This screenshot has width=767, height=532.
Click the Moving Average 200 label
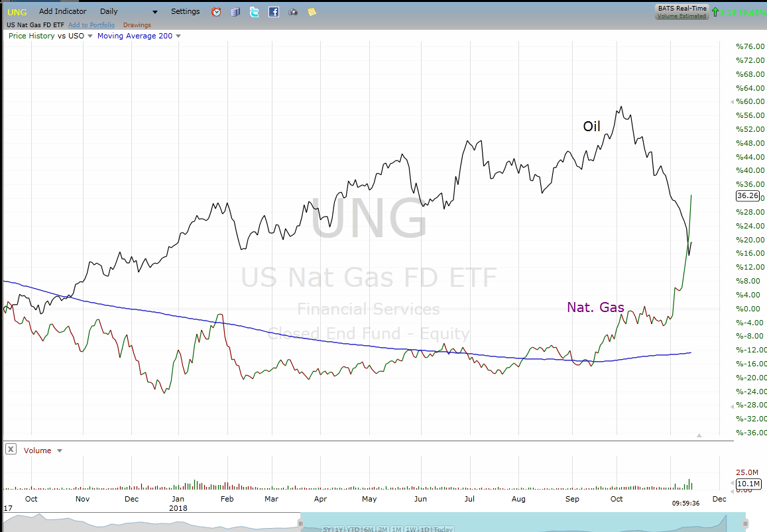135,36
